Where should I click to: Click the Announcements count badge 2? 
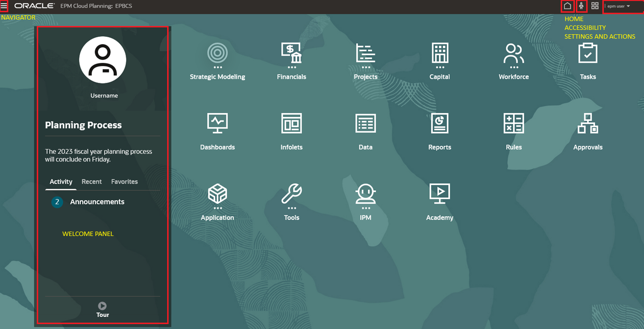pyautogui.click(x=57, y=202)
